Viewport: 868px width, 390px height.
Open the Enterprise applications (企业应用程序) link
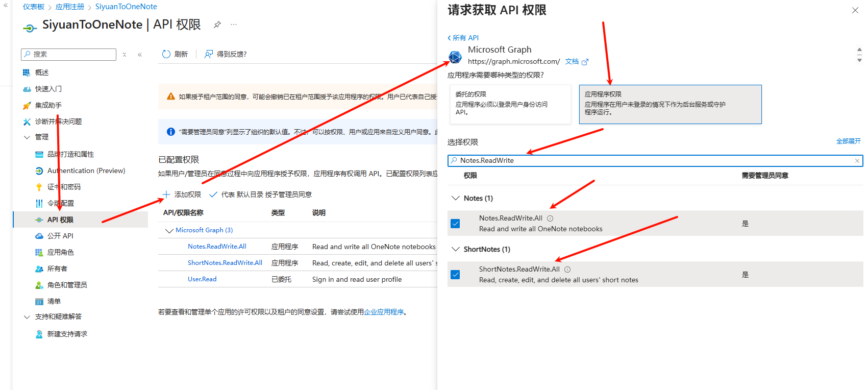(384, 312)
